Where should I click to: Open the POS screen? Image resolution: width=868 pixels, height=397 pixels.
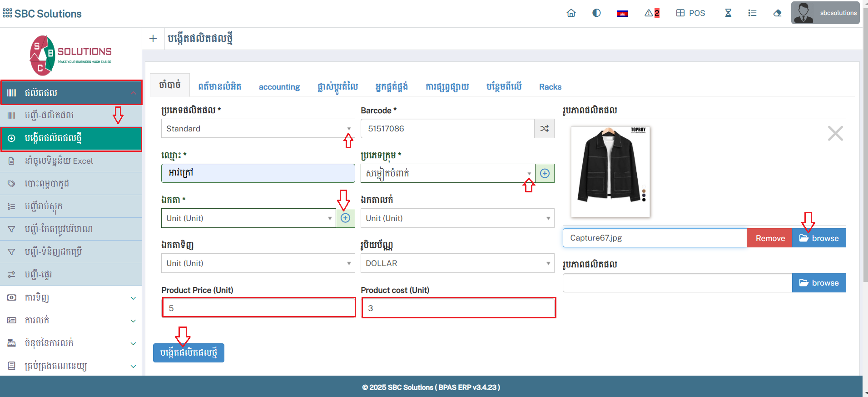click(x=690, y=13)
